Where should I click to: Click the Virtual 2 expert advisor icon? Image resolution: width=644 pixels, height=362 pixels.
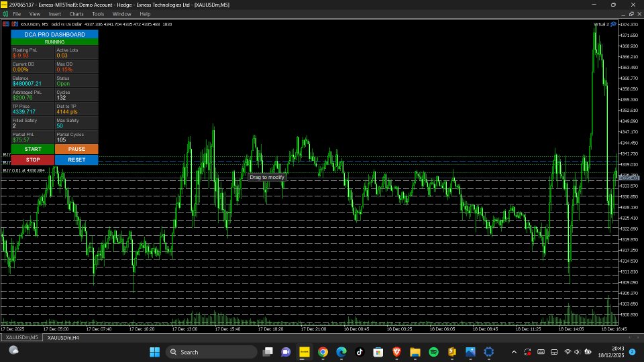[x=613, y=24]
